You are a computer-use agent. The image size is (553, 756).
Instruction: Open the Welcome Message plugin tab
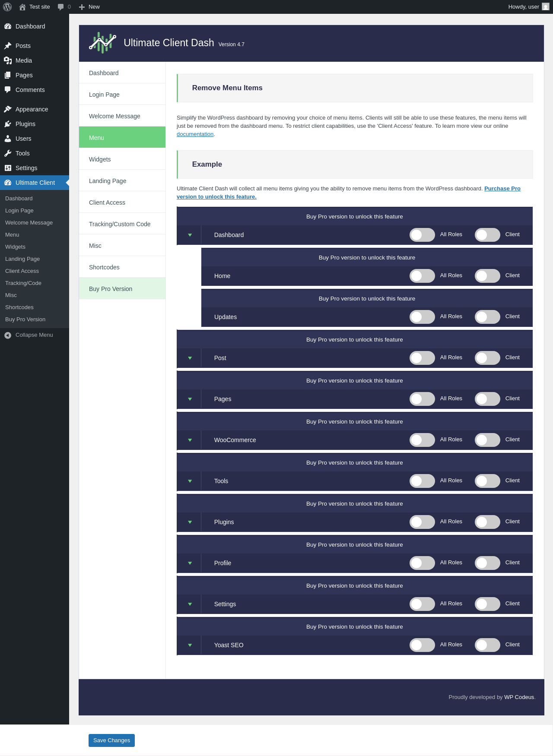tap(122, 116)
